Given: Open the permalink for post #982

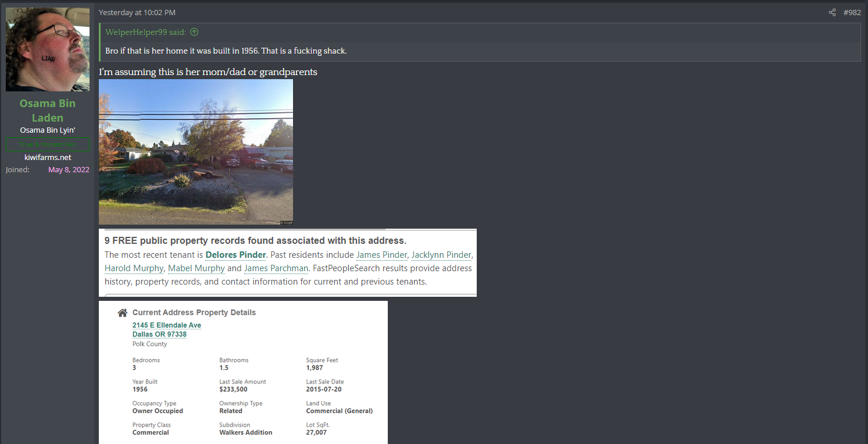Looking at the screenshot, I should (852, 12).
